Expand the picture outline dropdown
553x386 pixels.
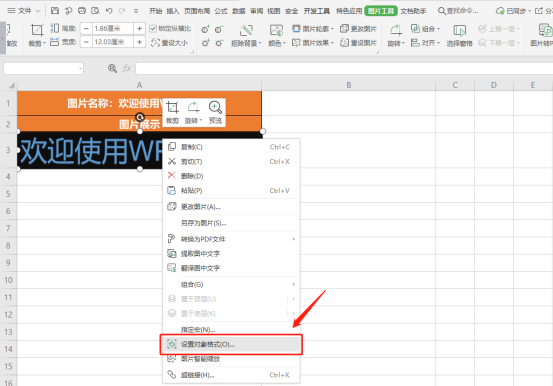(x=332, y=29)
